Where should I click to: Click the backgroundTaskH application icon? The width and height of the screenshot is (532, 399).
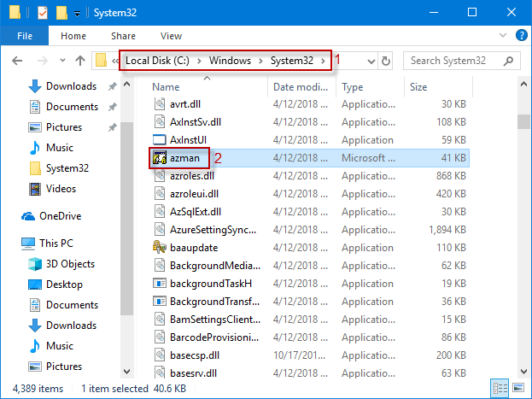click(159, 284)
